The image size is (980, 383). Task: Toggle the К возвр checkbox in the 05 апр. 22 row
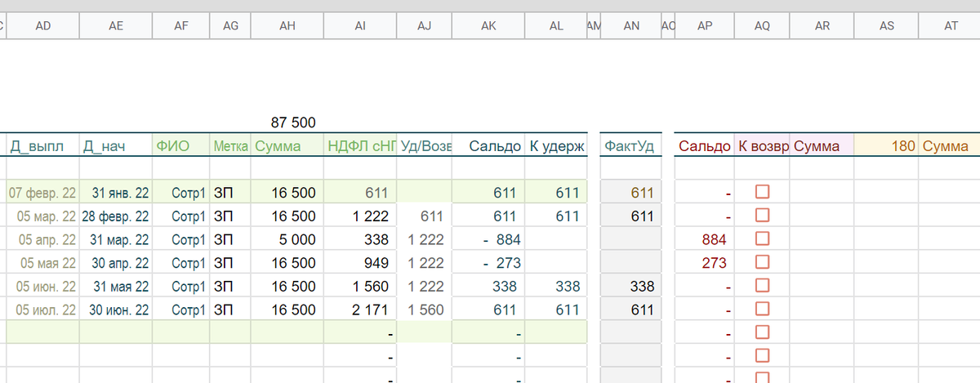pos(762,239)
